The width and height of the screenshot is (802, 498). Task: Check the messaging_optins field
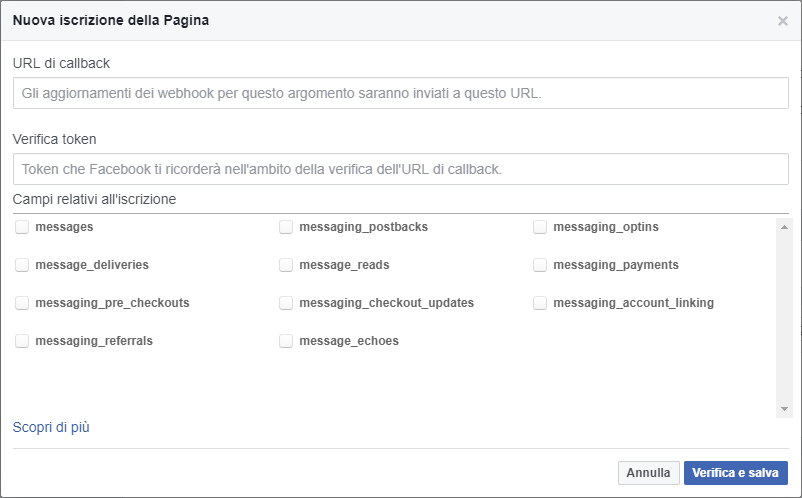point(540,227)
